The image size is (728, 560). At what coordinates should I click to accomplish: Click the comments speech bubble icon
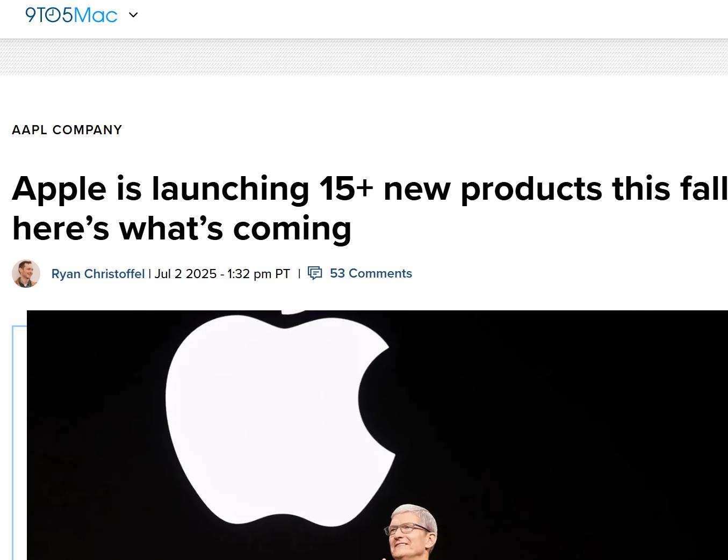(x=315, y=273)
